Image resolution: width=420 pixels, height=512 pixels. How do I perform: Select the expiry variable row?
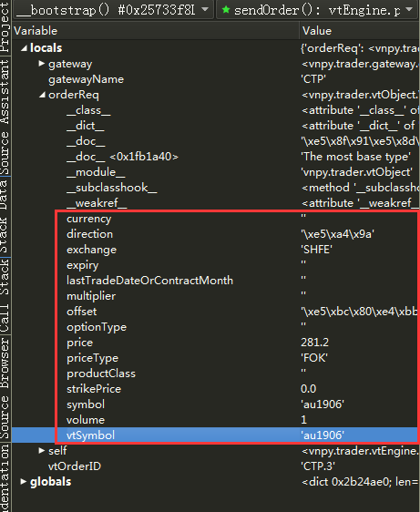(x=216, y=265)
